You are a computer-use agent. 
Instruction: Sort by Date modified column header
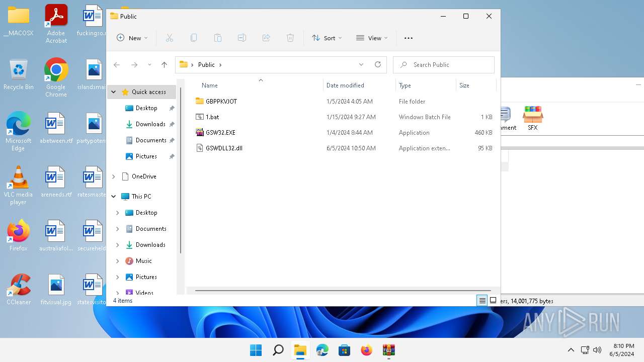(345, 85)
